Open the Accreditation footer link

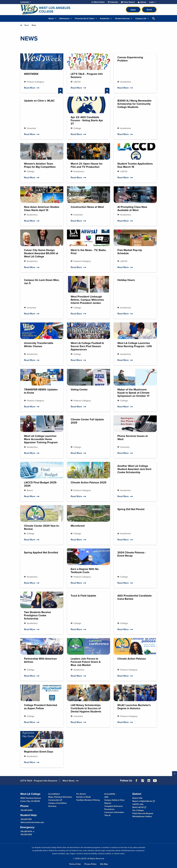point(54,794)
